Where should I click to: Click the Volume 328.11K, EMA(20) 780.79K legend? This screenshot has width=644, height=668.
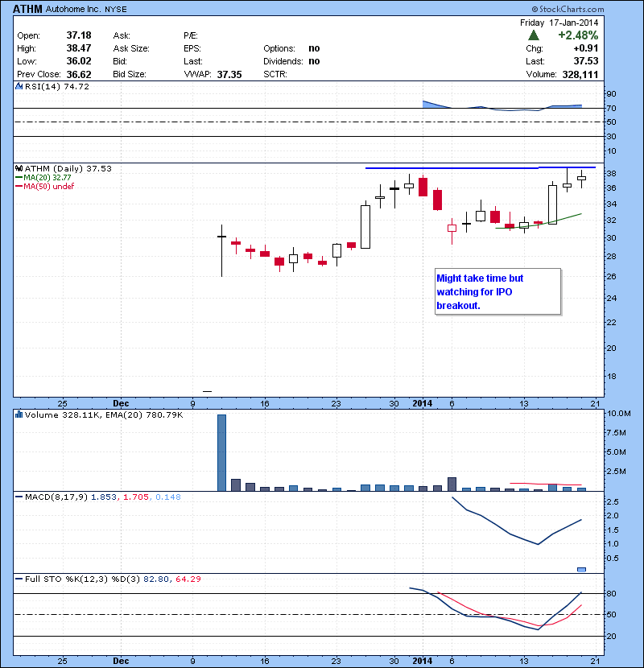click(104, 414)
